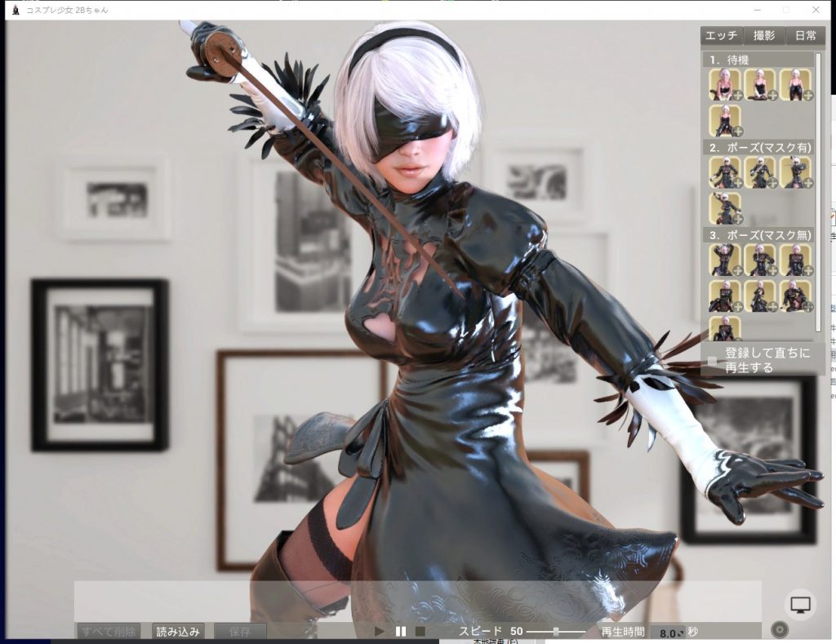This screenshot has width=836, height=644.
Task: Select the first 待機 pose thumbnail
Action: 725,84
